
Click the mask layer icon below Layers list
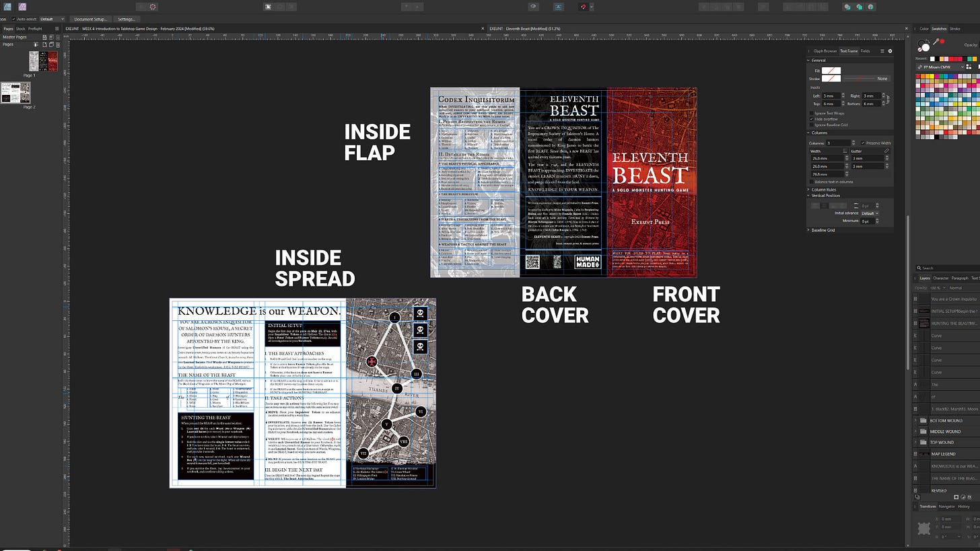coord(956,497)
